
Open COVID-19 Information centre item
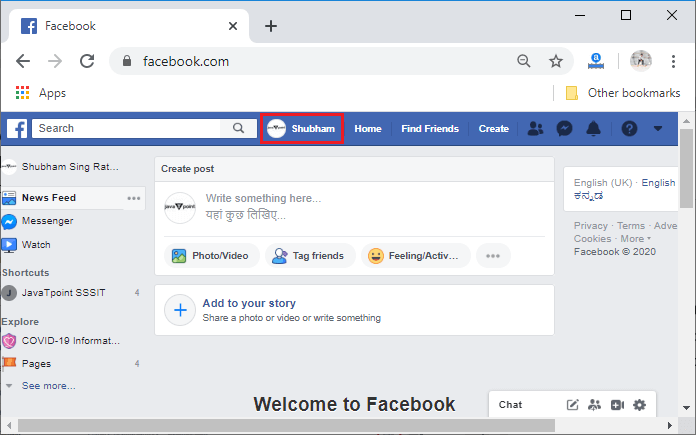point(71,341)
